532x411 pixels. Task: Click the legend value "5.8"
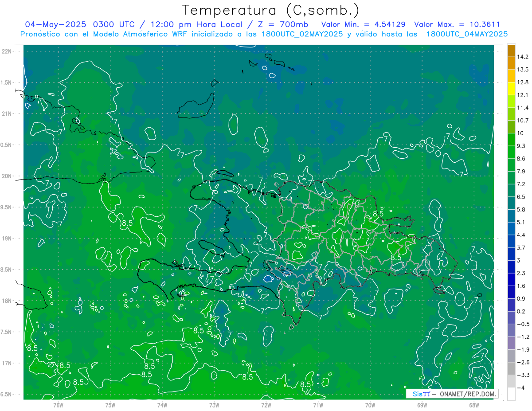[521, 209]
